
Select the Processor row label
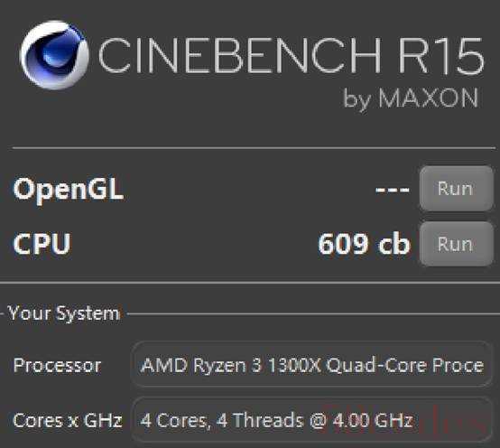coord(57,365)
